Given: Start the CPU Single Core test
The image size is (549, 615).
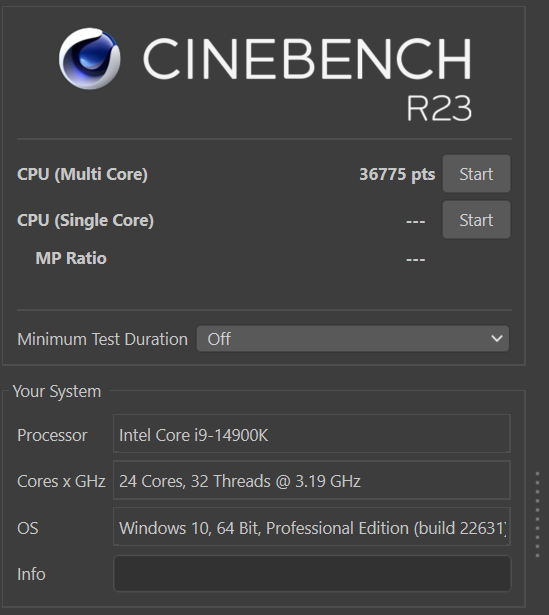Looking at the screenshot, I should (476, 220).
